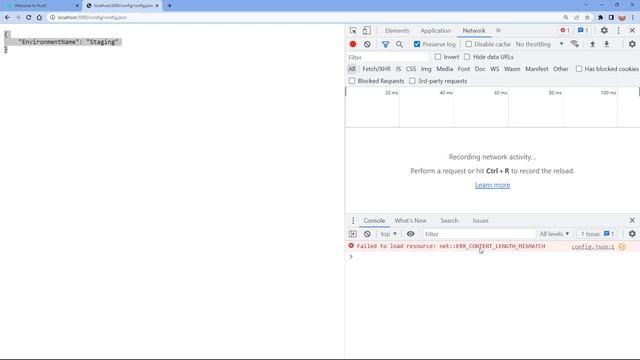Click the console Filter input field

click(x=479, y=234)
